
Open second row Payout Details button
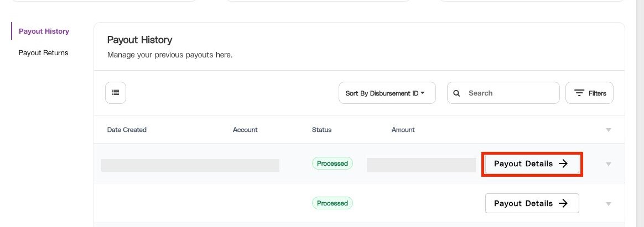click(x=532, y=203)
